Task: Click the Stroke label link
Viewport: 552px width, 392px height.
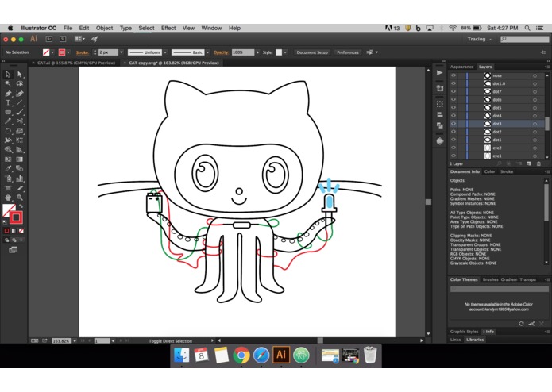Action: 82,52
